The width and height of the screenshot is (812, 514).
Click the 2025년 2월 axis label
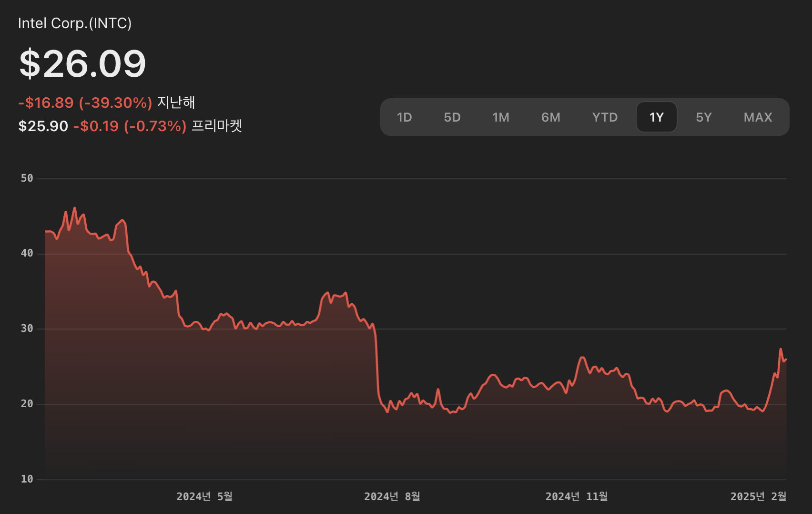click(x=758, y=496)
